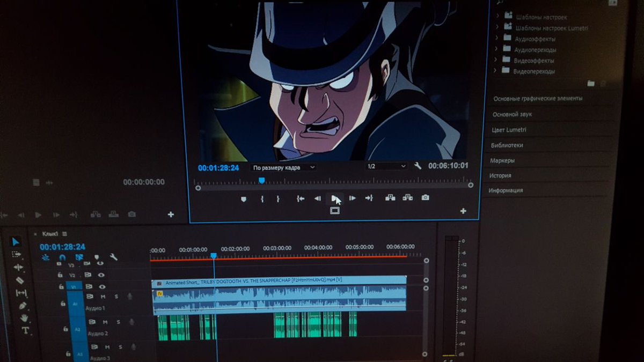Expand Шаблоны настроек folder
This screenshot has width=644, height=362.
[497, 17]
